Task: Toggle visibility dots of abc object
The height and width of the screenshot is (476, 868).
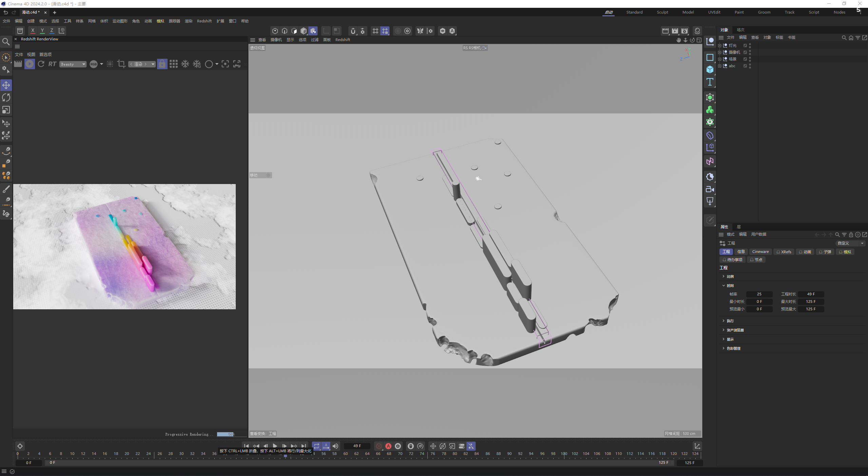Action: tap(750, 66)
